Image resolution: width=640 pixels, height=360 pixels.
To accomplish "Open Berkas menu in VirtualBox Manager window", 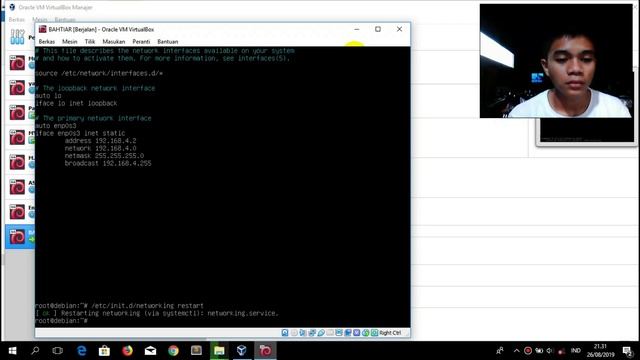I will pyautogui.click(x=17, y=19).
